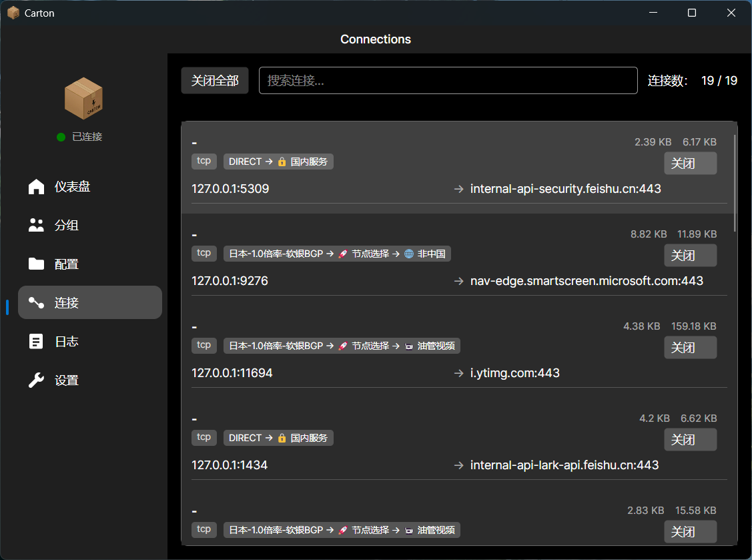The height and width of the screenshot is (560, 752).
Task: Click the arrow before nav-edge.smartscreen.microsoft.com
Action: [x=459, y=281]
